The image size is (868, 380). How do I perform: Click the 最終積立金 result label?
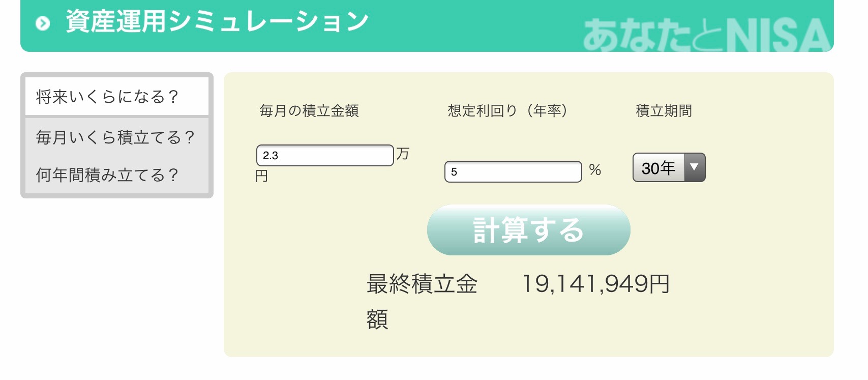pyautogui.click(x=422, y=284)
